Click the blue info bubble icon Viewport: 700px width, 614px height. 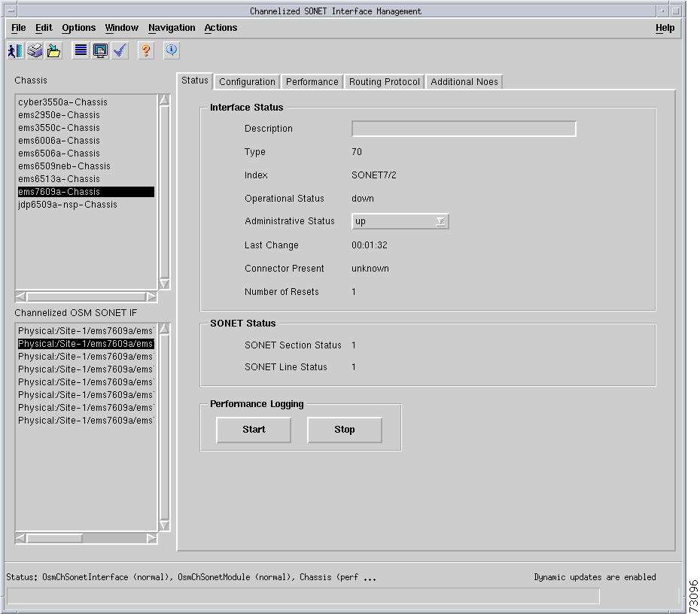point(172,50)
